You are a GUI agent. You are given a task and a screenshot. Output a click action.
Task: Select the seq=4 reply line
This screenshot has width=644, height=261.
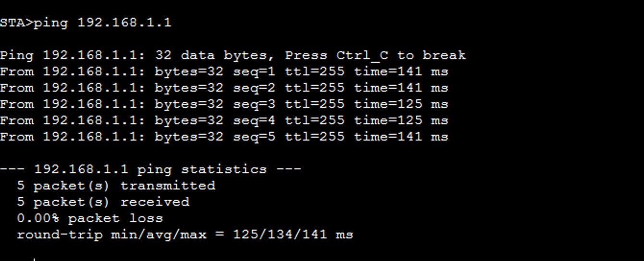224,121
